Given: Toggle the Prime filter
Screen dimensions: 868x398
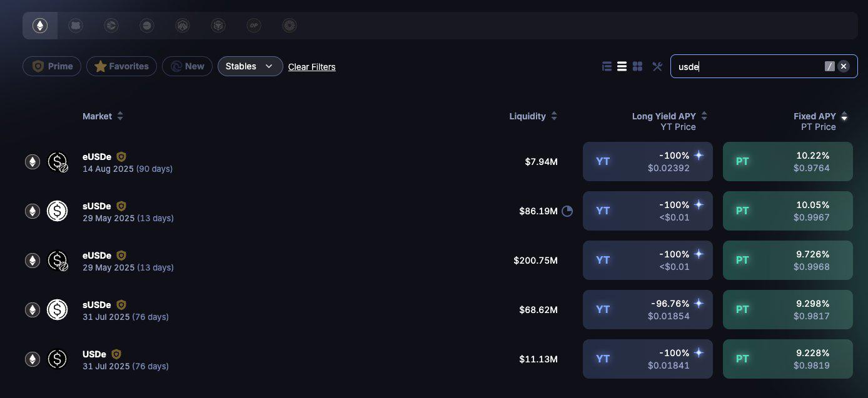Looking at the screenshot, I should point(52,66).
